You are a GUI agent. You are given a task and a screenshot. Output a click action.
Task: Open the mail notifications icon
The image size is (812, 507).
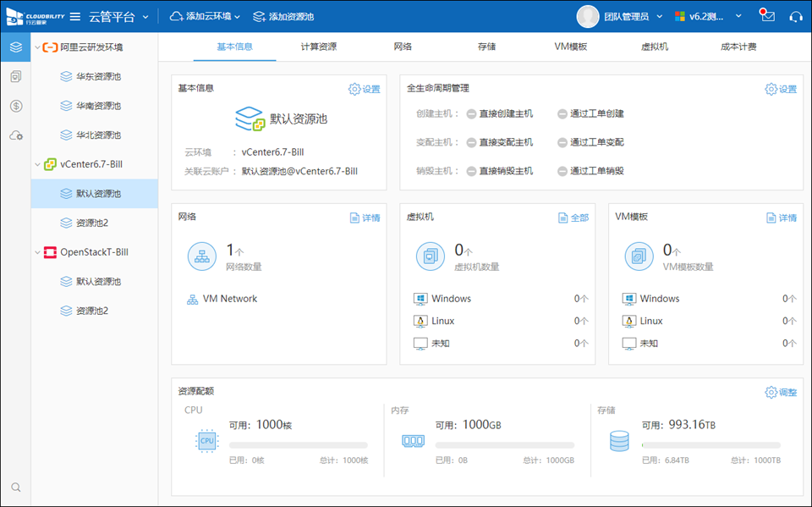click(767, 16)
